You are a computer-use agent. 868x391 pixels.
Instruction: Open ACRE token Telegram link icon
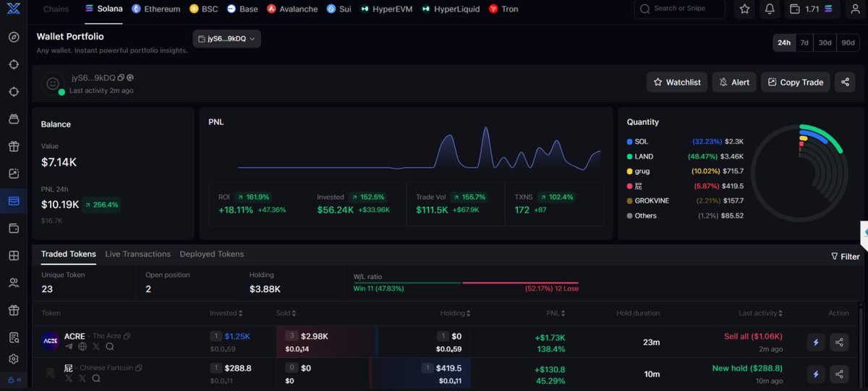(x=69, y=346)
